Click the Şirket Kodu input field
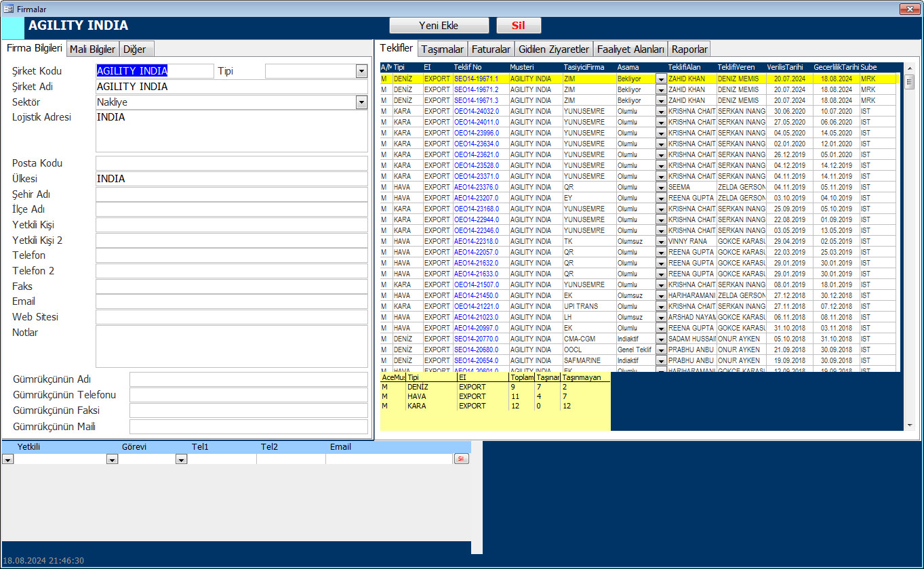 point(155,71)
